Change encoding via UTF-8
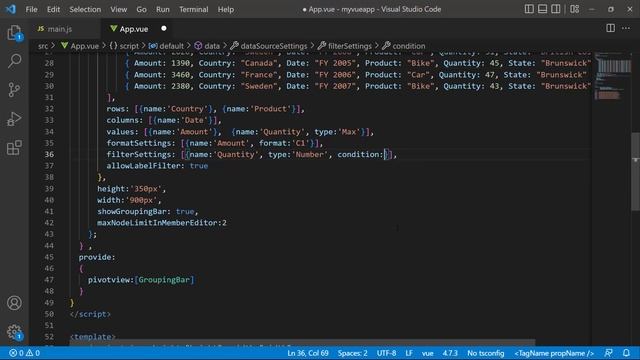This screenshot has width=640, height=360. [386, 353]
